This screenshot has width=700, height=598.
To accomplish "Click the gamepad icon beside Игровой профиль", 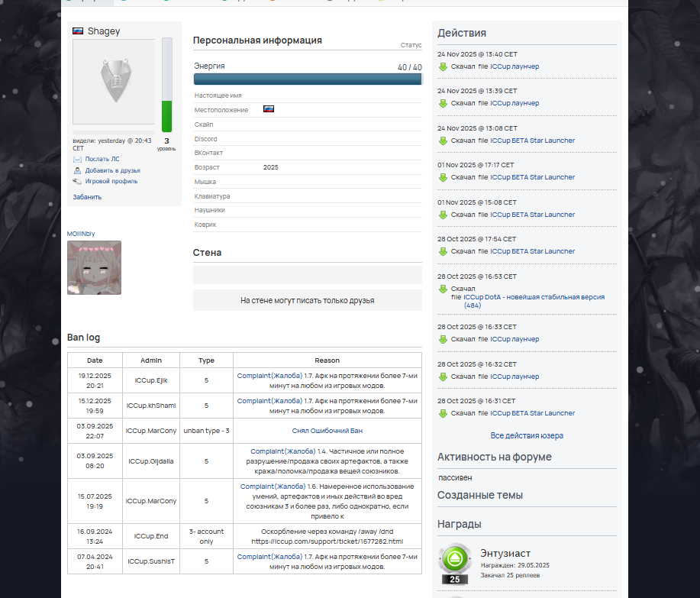I will (x=77, y=181).
